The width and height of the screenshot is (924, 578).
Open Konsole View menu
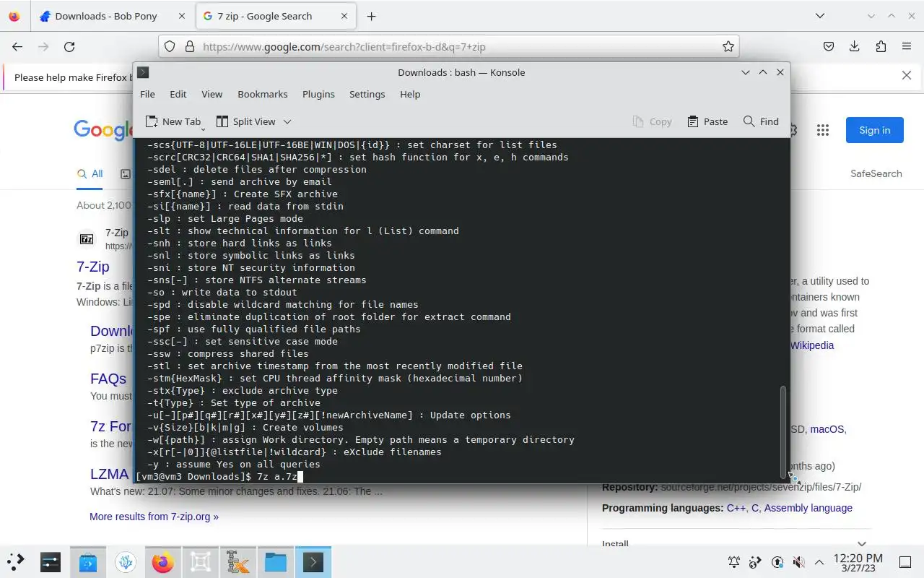tap(212, 94)
